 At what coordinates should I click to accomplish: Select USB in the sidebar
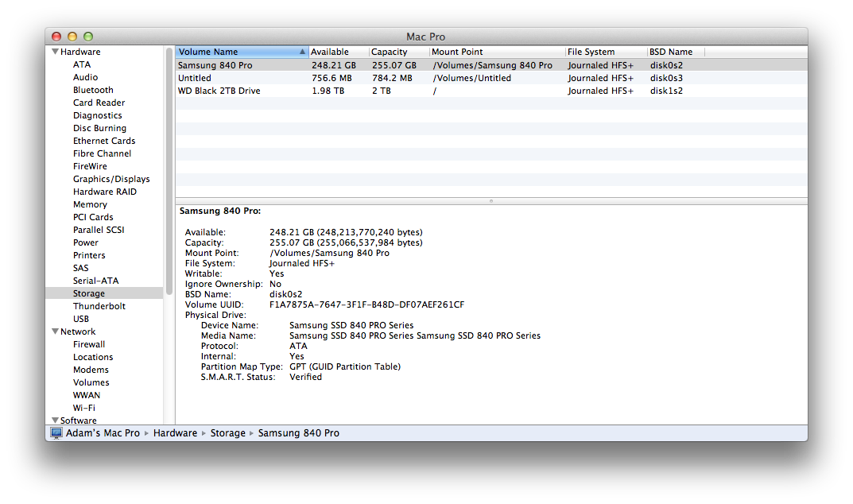pos(80,319)
